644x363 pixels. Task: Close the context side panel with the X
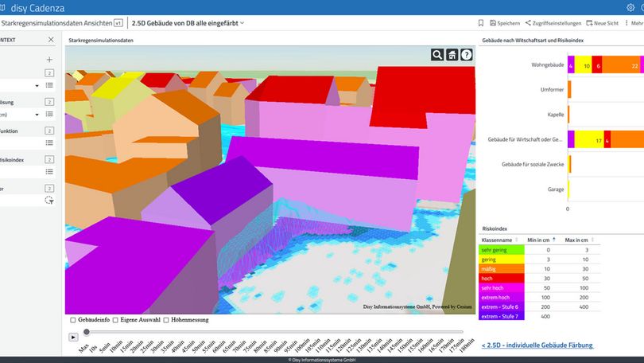coord(51,39)
